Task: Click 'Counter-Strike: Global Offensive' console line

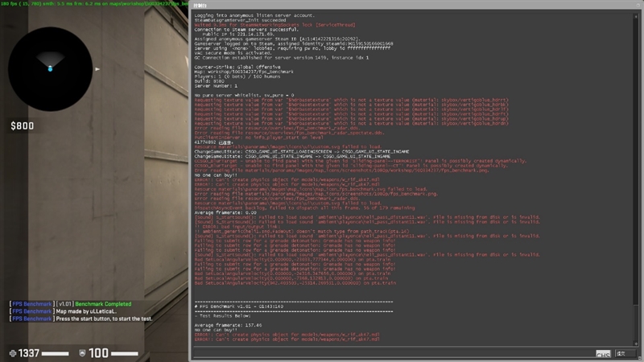Action: tap(237, 67)
